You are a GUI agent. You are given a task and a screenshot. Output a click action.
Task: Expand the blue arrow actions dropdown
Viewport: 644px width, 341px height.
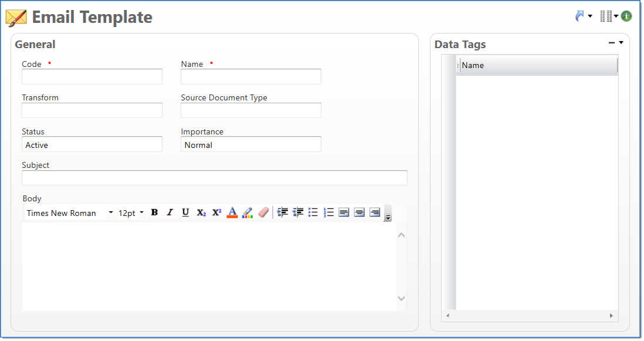590,16
